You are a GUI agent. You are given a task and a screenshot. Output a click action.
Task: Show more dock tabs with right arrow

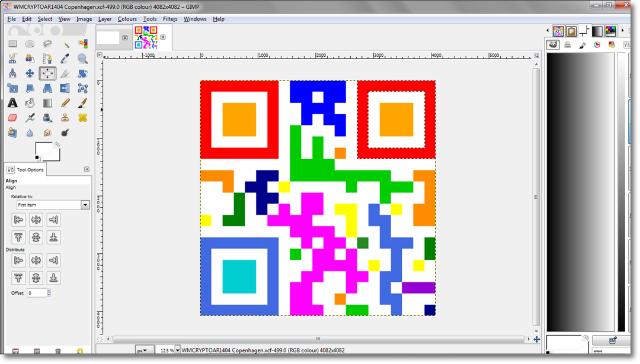pyautogui.click(x=622, y=31)
